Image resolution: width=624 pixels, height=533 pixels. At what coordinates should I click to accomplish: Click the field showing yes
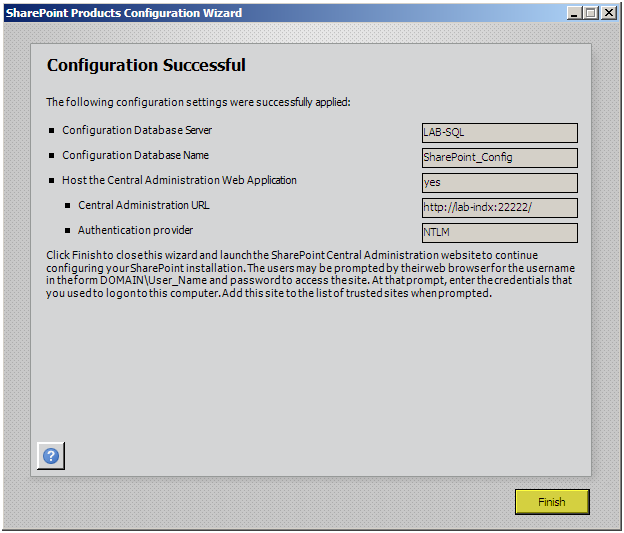pyautogui.click(x=499, y=183)
